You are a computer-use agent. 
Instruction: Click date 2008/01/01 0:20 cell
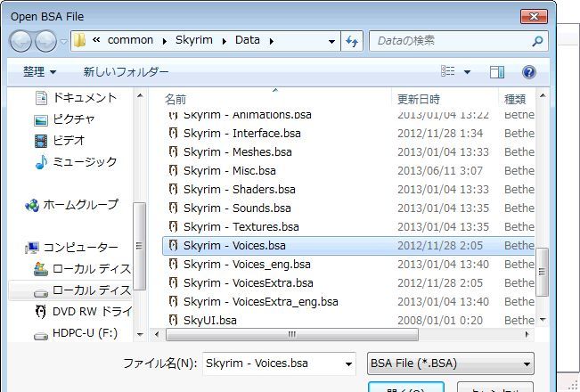click(440, 320)
